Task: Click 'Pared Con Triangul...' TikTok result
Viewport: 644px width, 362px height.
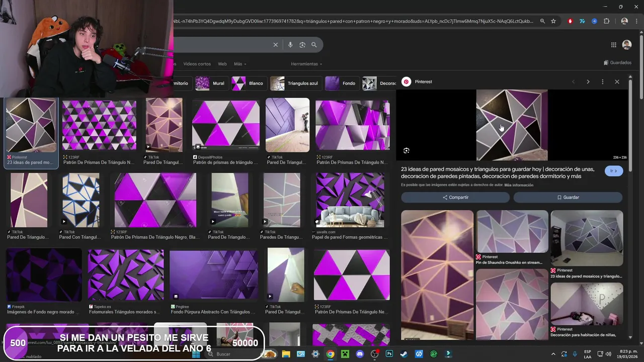Action: 80,207
